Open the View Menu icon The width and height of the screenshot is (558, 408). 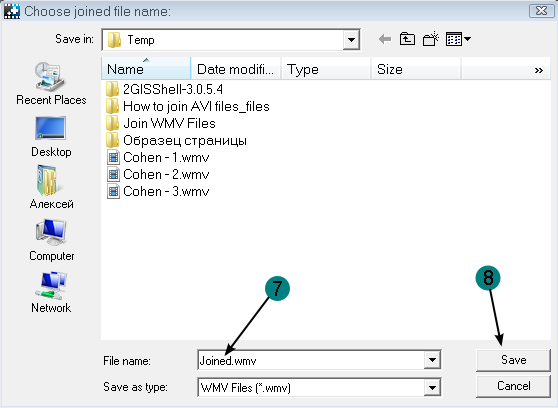(458, 39)
